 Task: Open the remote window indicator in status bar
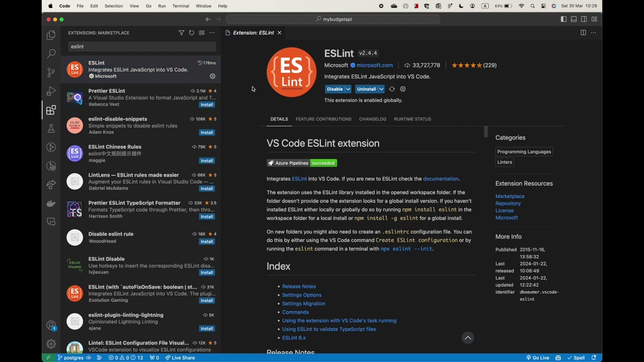click(48, 357)
